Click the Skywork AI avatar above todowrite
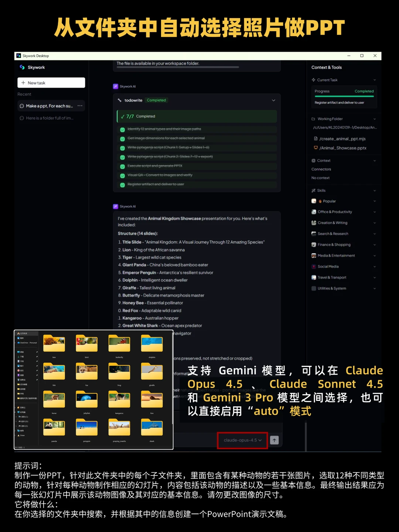Viewport: 399px width, 532px height. coord(116,86)
